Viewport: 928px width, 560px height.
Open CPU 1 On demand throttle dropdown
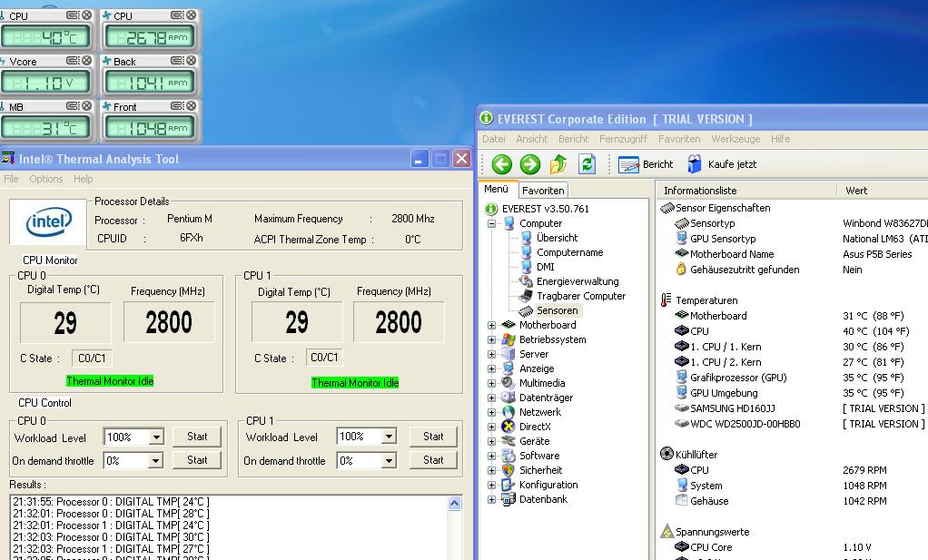(389, 461)
